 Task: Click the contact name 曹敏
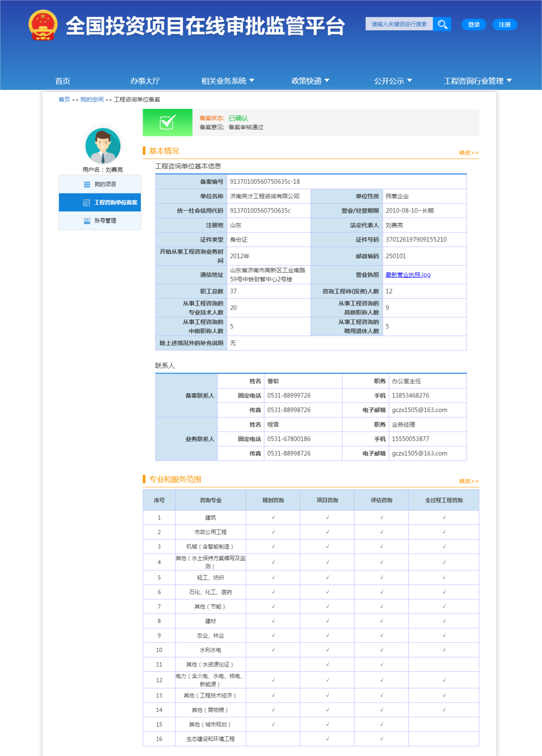pos(273,381)
